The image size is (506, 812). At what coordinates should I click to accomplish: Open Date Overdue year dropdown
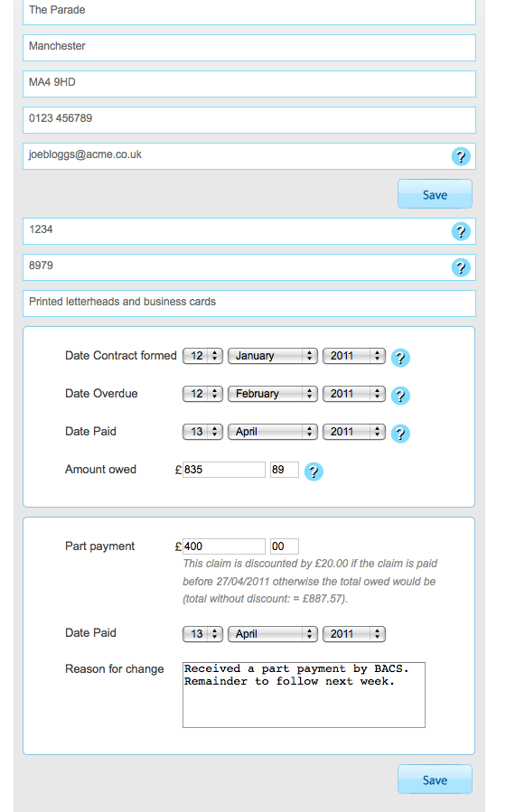(x=353, y=394)
